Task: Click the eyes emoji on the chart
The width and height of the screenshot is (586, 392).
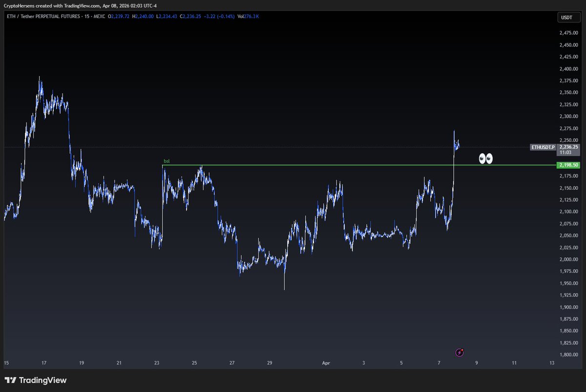Action: pyautogui.click(x=486, y=159)
